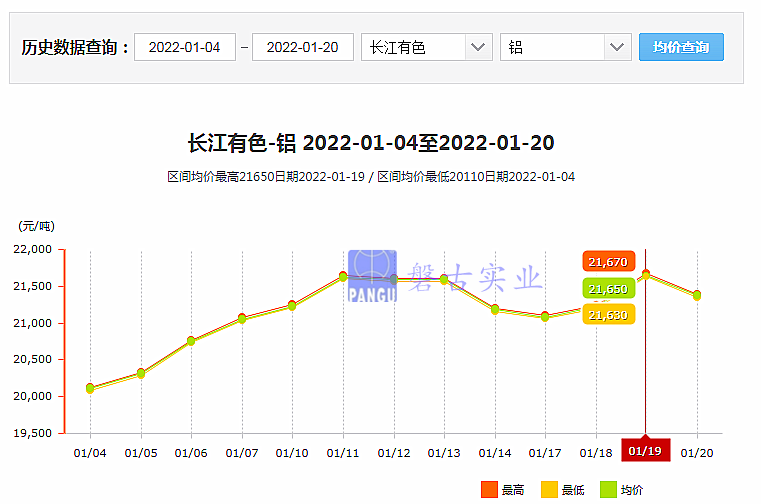Click the 21,670 highest price tooltip
Screen dimensions: 761x504
pyautogui.click(x=609, y=262)
